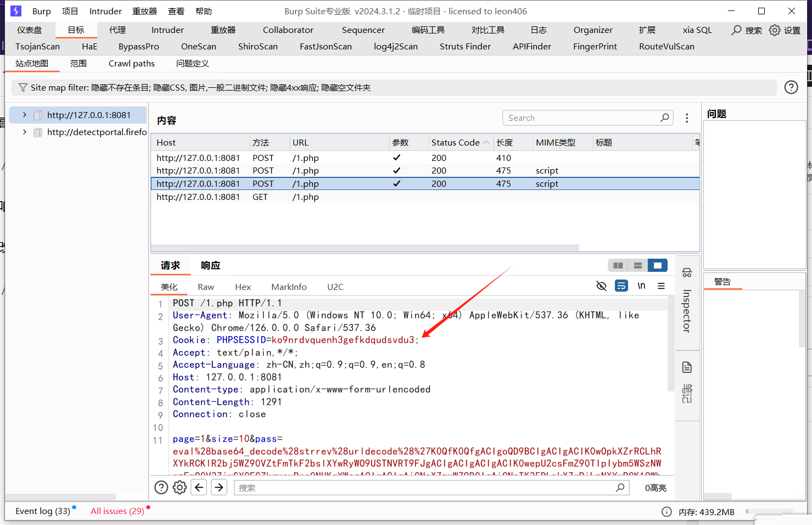The height and width of the screenshot is (525, 812).
Task: Open the settings gear icon labeled 设置
Action: coord(775,30)
